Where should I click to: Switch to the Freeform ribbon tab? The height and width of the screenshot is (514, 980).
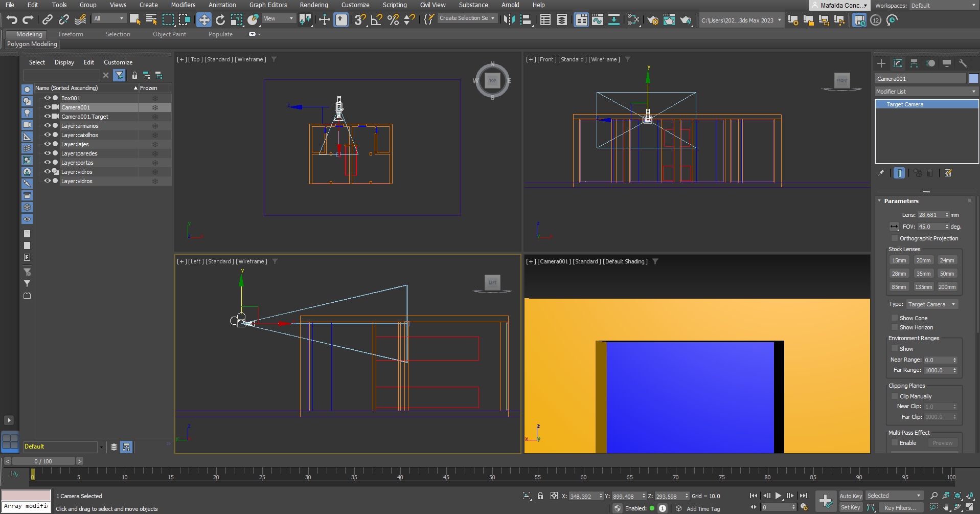[71, 34]
